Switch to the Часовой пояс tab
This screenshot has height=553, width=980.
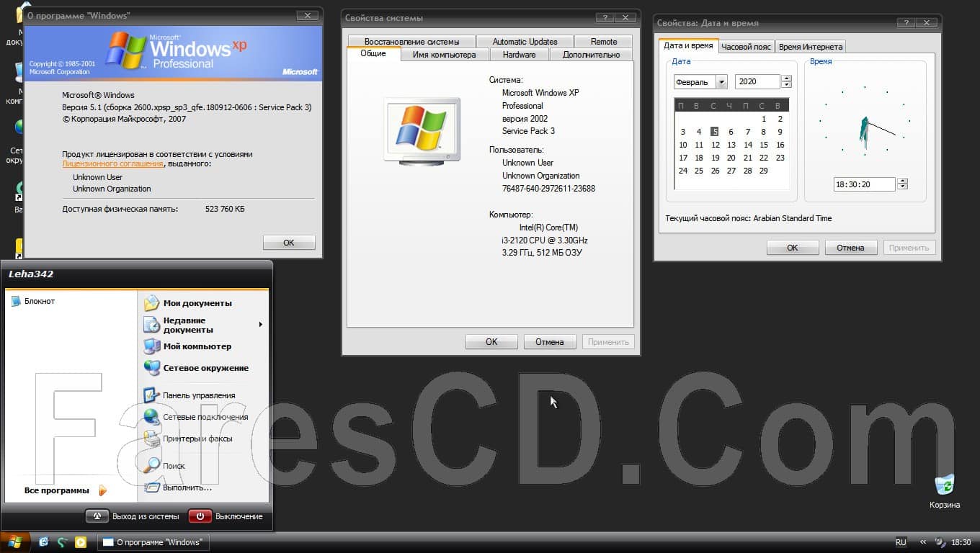[x=747, y=47]
